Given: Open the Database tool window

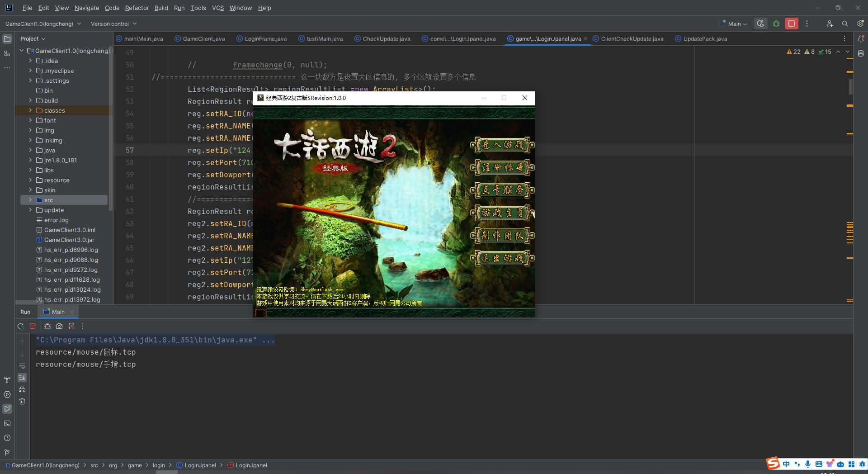Looking at the screenshot, I should (x=860, y=53).
